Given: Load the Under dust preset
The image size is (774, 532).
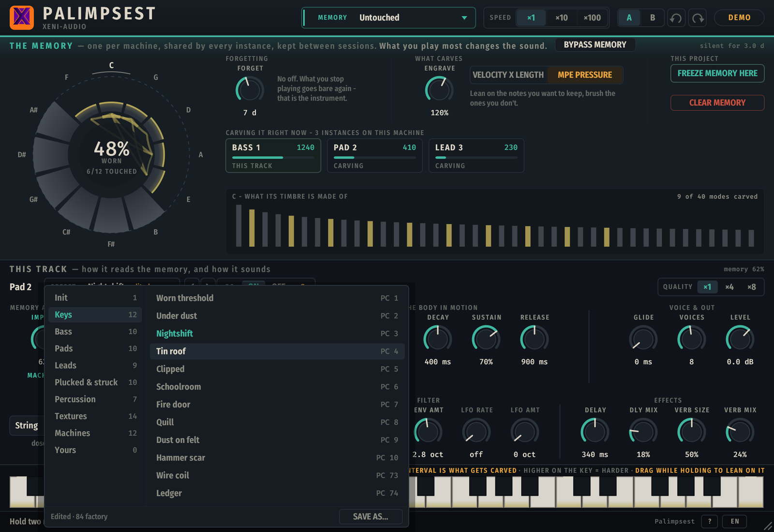Looking at the screenshot, I should pos(277,316).
